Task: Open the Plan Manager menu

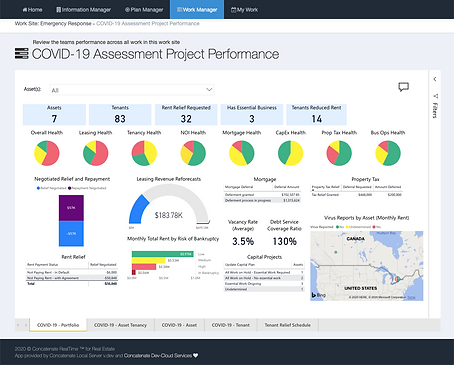Action: coord(144,10)
